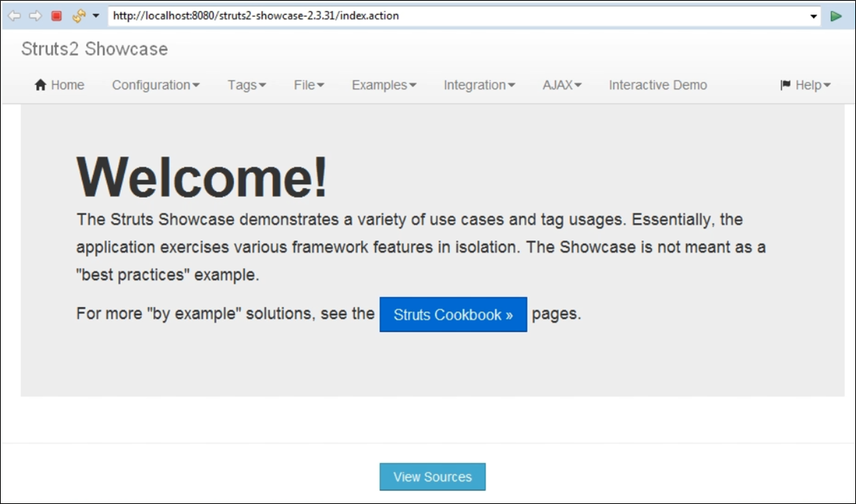Click the View Sources button
Image resolution: width=856 pixels, height=504 pixels.
click(432, 477)
